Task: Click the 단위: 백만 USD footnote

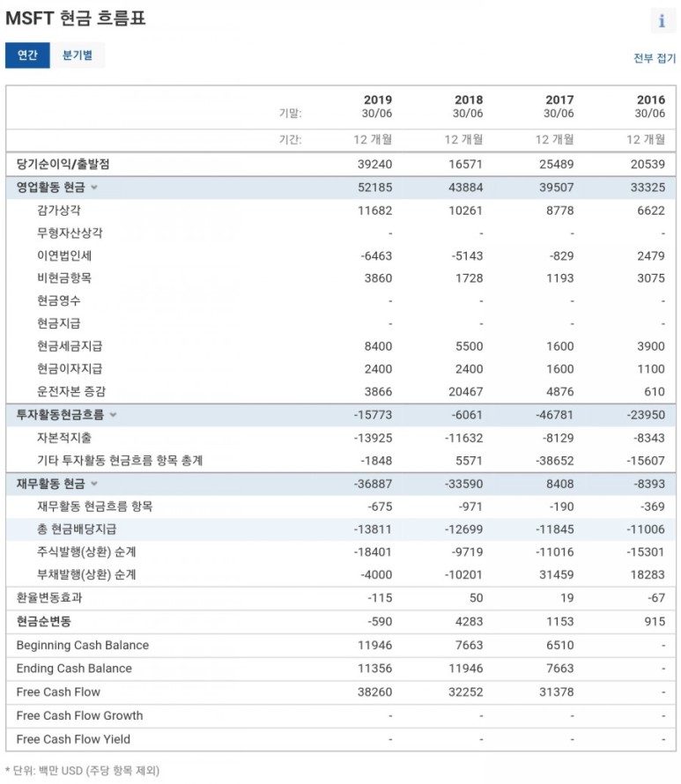Action: pos(83,771)
